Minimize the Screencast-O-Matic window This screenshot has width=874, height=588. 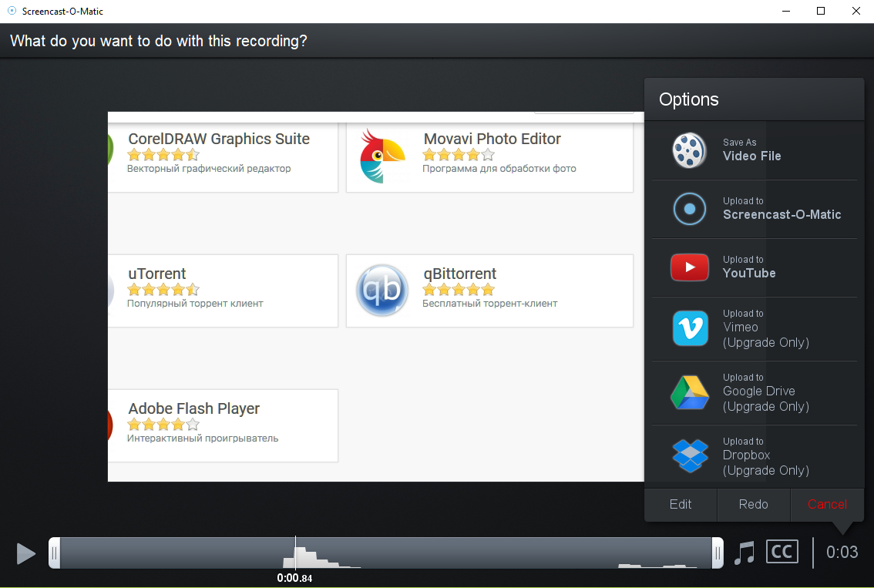[786, 11]
